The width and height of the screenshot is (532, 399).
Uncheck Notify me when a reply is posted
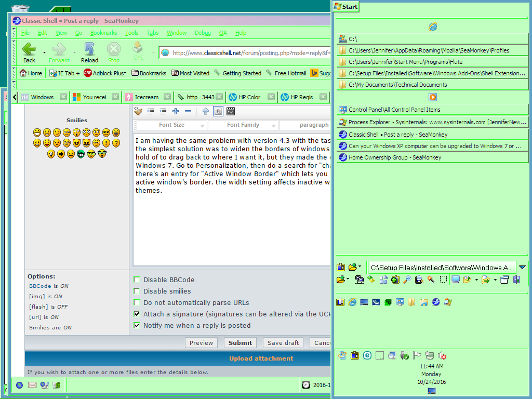click(137, 325)
